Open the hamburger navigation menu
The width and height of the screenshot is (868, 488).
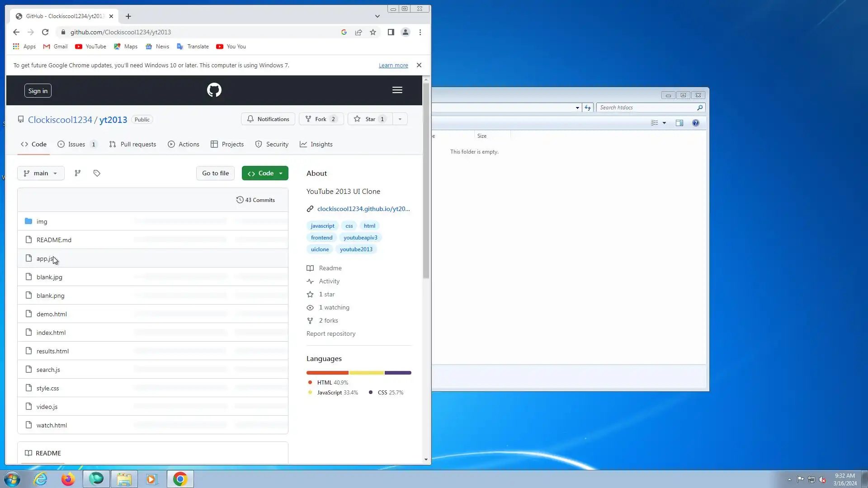(397, 90)
